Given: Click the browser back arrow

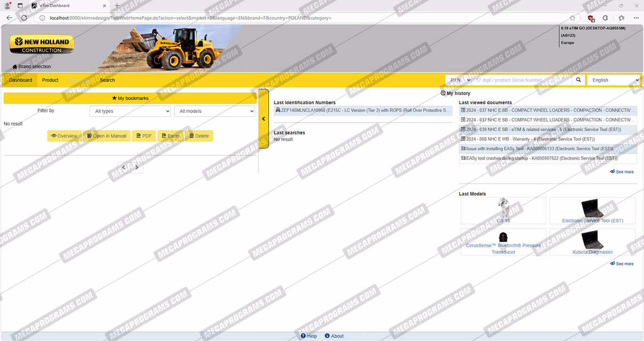Looking at the screenshot, I should [9, 18].
